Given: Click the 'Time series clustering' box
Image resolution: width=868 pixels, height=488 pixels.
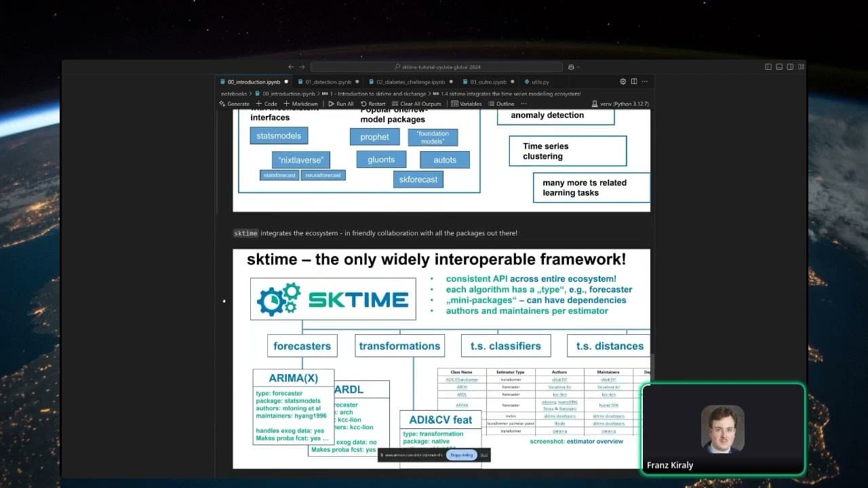Looking at the screenshot, I should point(568,151).
